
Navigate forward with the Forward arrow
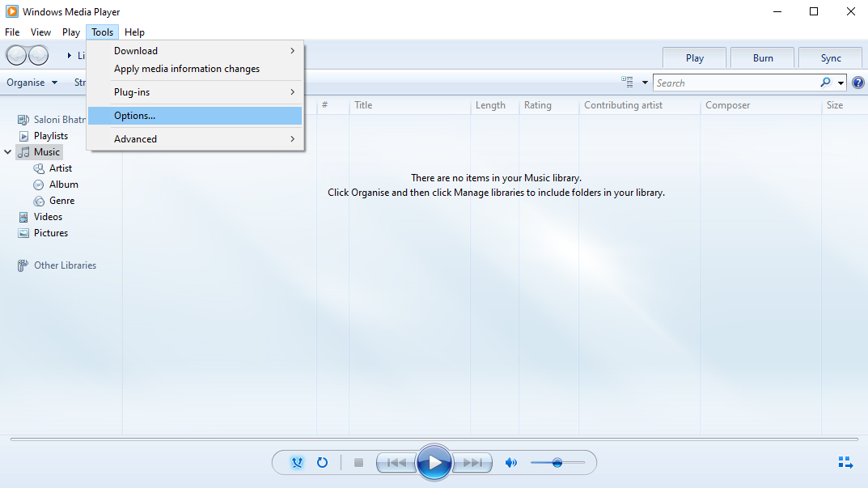pyautogui.click(x=38, y=55)
